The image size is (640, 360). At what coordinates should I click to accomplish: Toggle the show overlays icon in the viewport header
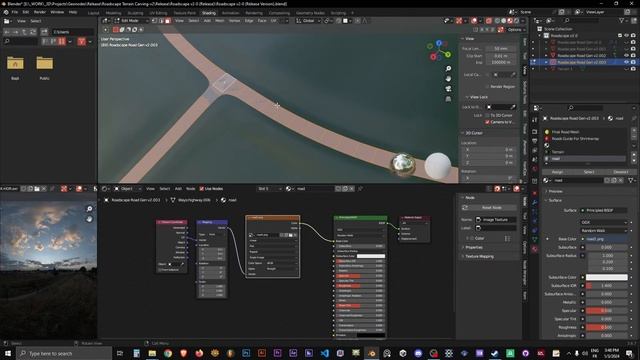(x=474, y=21)
